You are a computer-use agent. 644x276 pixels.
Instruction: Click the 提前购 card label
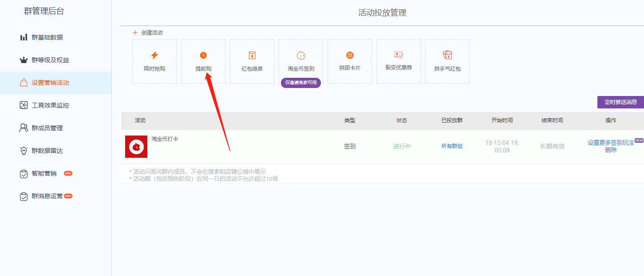203,69
